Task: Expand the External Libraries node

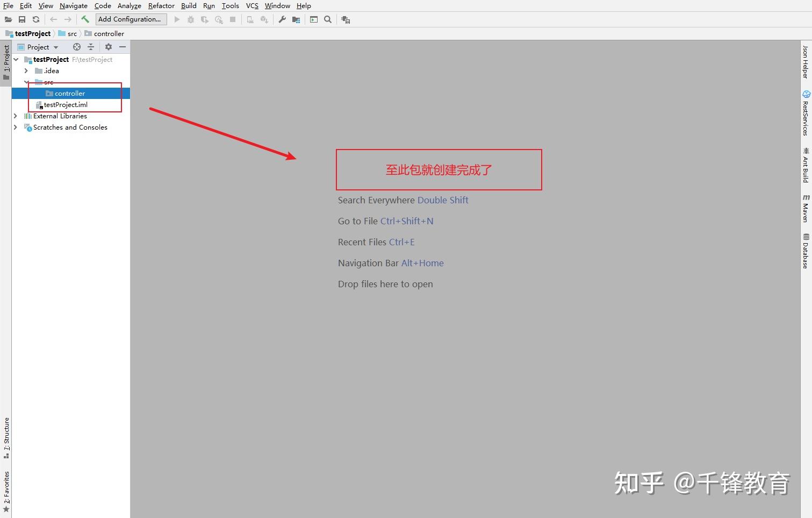Action: tap(15, 116)
